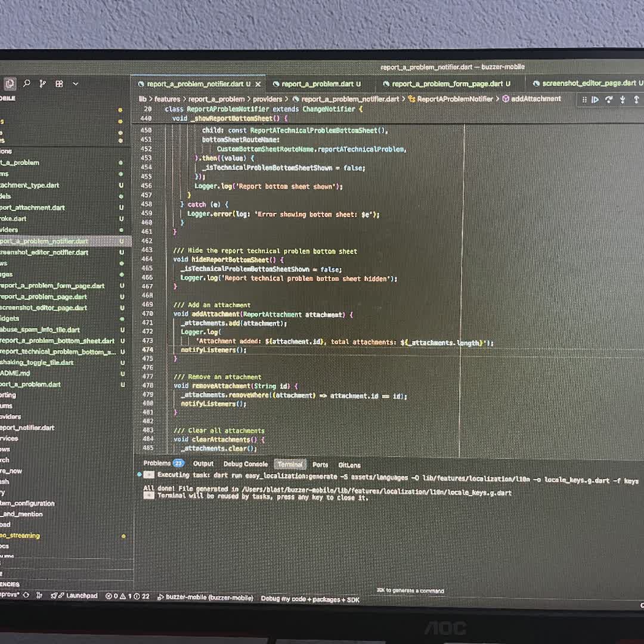
Task: Click 'Debug my code + packages + SDK' status item
Action: click(310, 599)
